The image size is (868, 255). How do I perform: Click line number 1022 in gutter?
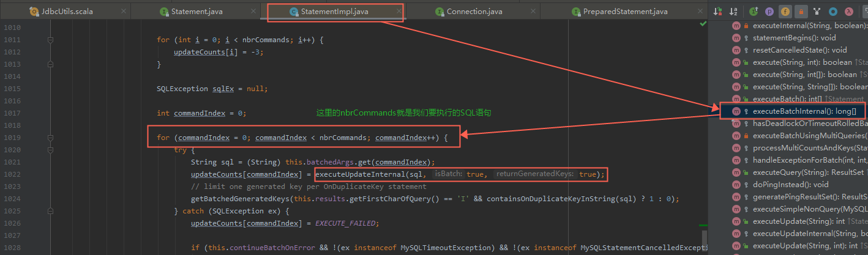[11, 174]
